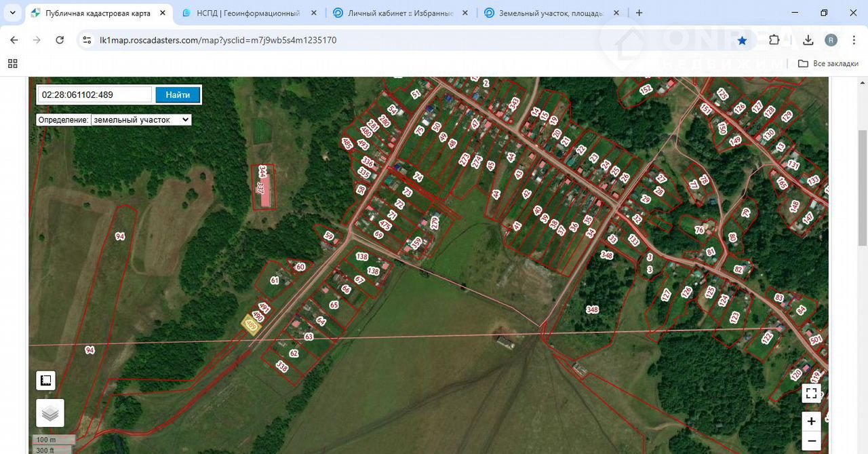Open the Все закладки bookmarks folder
The image size is (868, 454).
tap(828, 63)
